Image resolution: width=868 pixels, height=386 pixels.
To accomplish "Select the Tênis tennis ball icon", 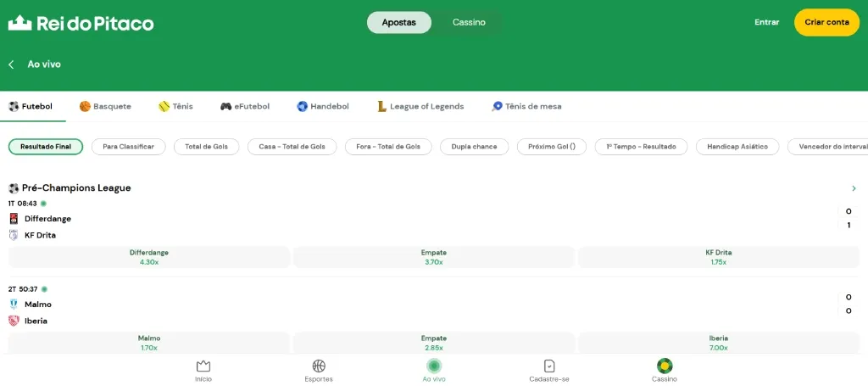I will [164, 106].
